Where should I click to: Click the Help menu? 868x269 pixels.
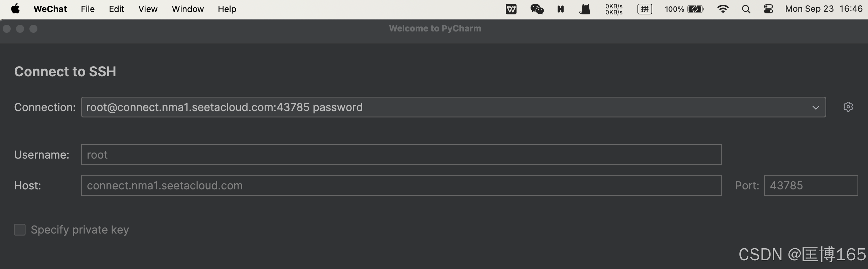[227, 9]
